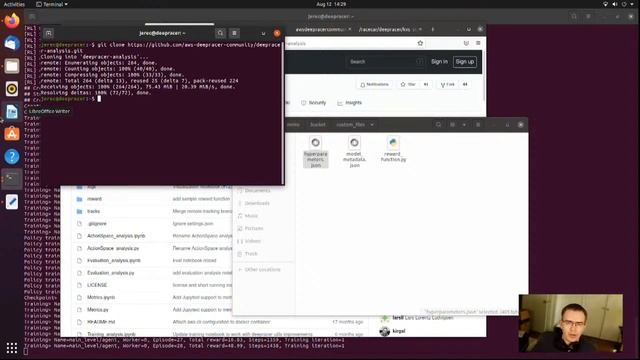Image resolution: width=640 pixels, height=360 pixels.
Task: Open Documents in Files sidebar
Action: pos(258,191)
